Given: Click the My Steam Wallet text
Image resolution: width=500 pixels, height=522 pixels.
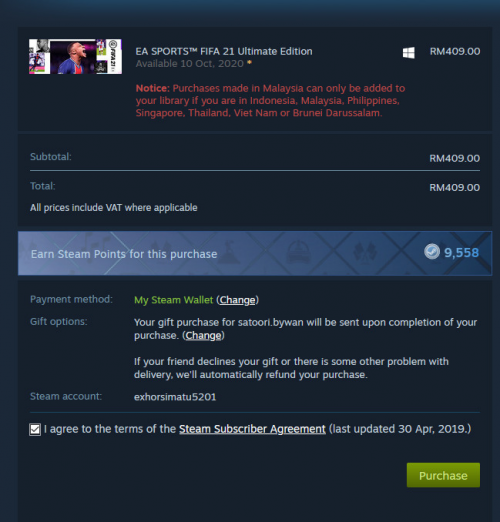Looking at the screenshot, I should pos(173,300).
